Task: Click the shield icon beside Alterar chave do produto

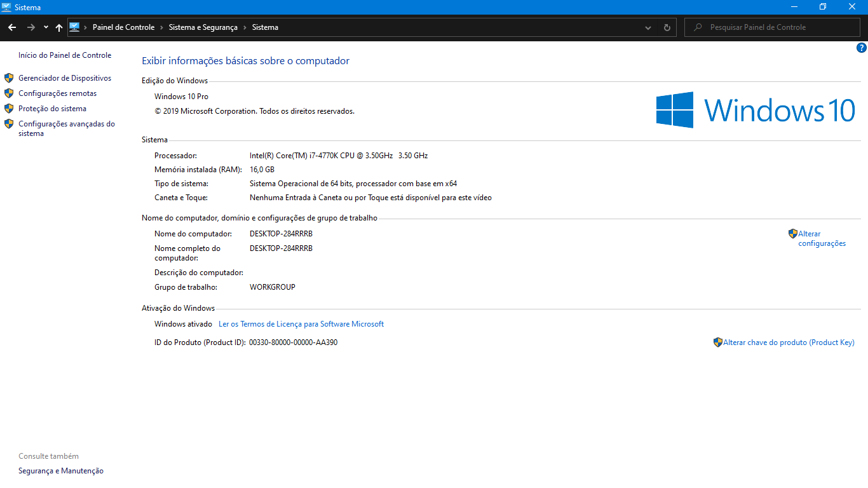Action: 718,342
